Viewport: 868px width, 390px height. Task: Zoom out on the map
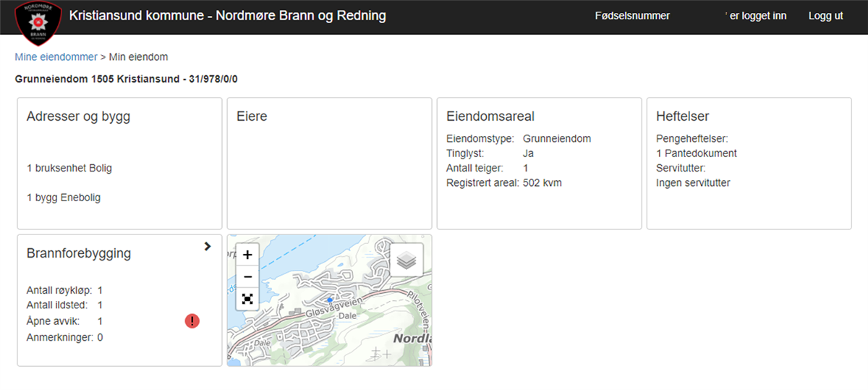[x=247, y=276]
